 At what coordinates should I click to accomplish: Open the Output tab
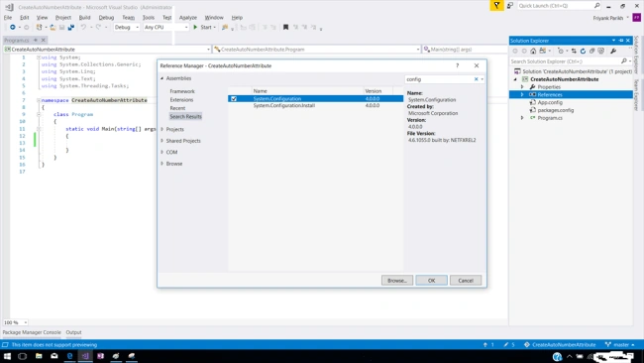coord(73,332)
